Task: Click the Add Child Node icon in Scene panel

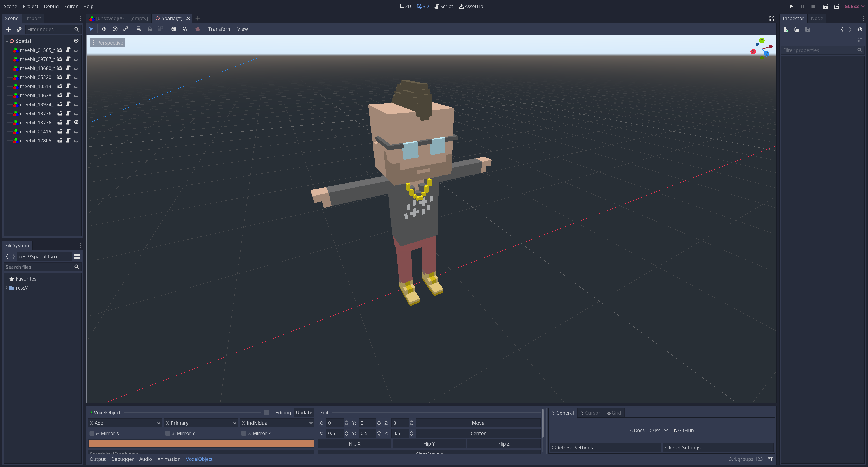Action: coord(8,29)
